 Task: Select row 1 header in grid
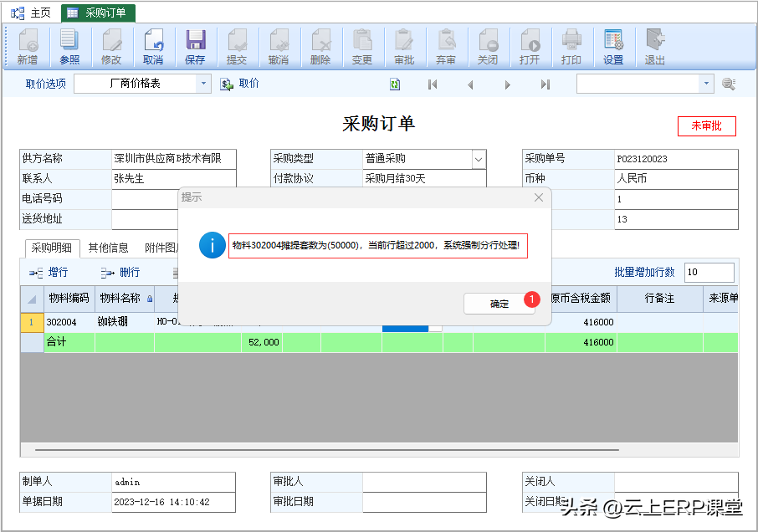pyautogui.click(x=32, y=322)
